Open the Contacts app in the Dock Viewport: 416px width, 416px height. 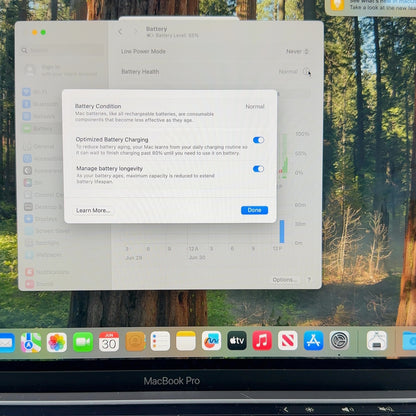point(135,341)
